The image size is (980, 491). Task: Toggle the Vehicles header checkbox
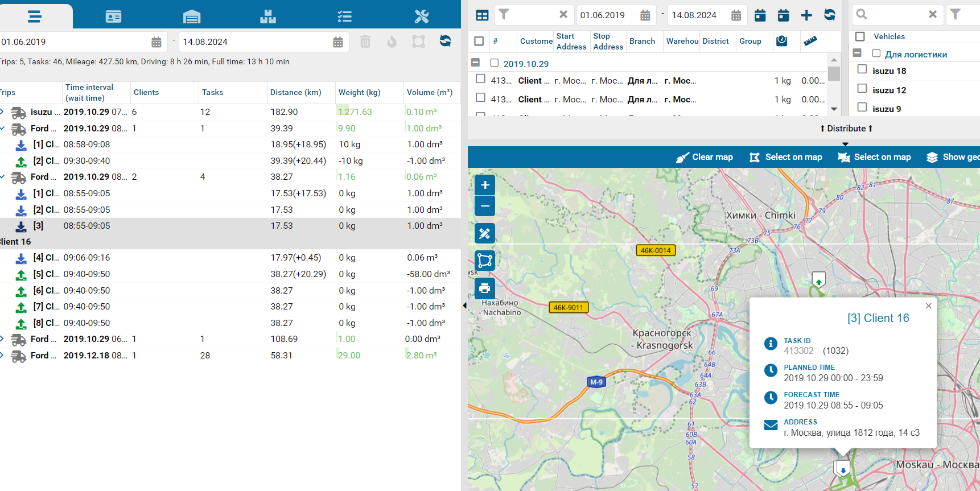(x=860, y=36)
